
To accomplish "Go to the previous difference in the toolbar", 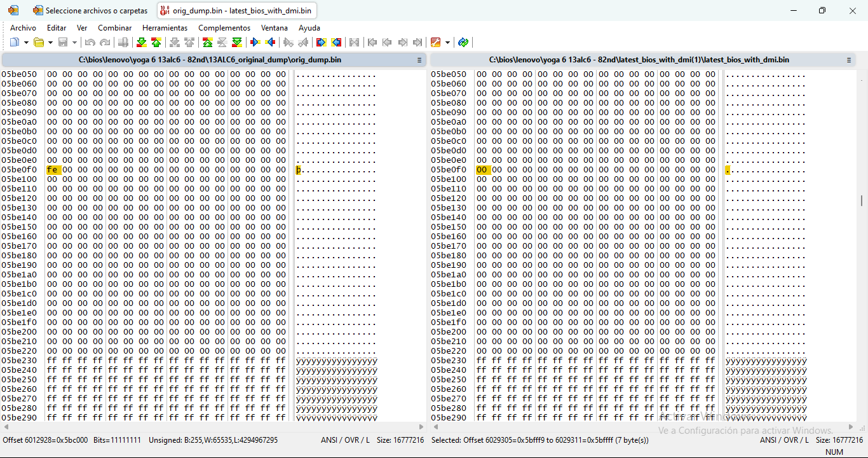I will pos(156,43).
